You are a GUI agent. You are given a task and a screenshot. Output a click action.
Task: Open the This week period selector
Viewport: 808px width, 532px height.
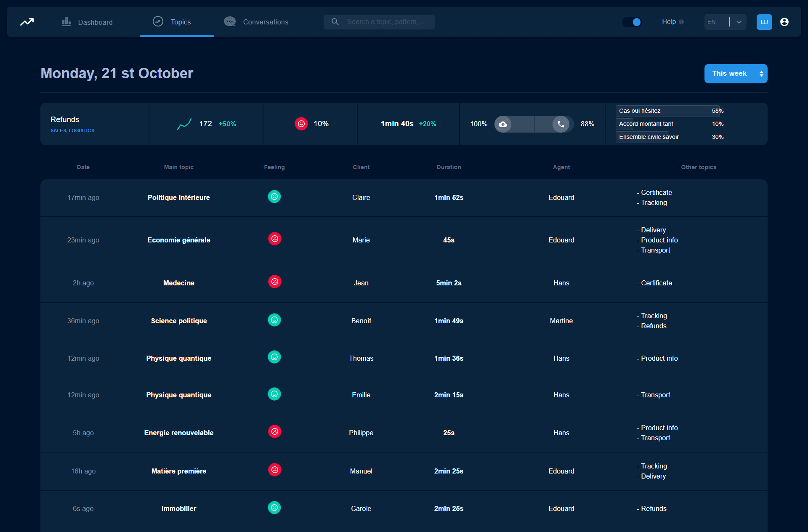(736, 74)
